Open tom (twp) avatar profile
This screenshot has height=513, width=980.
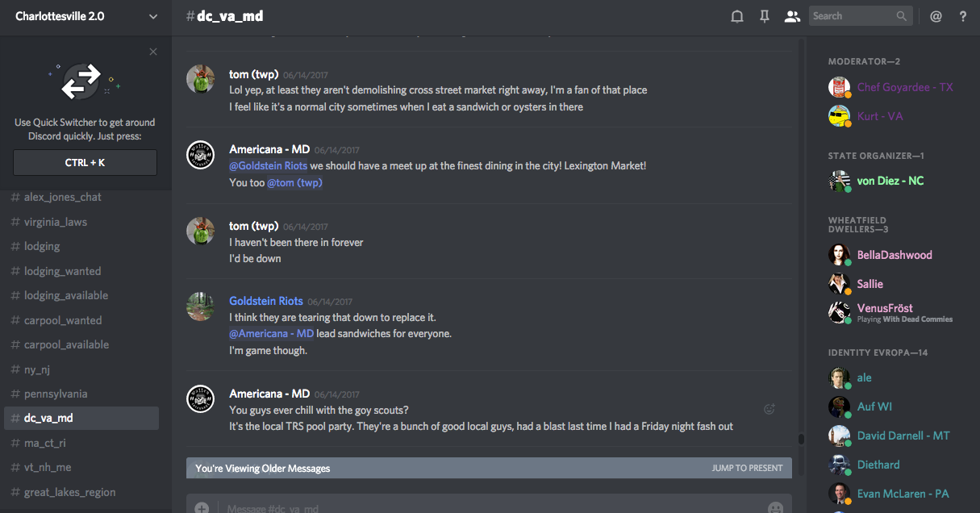[200, 79]
